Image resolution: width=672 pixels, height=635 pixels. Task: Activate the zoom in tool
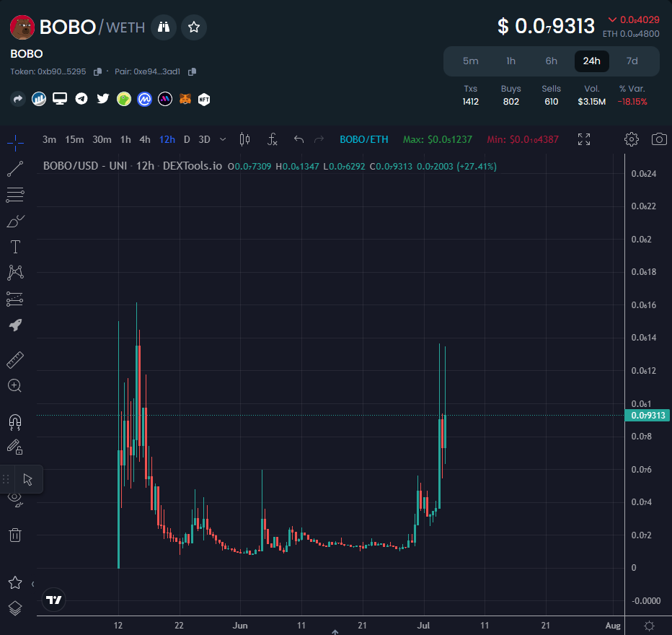click(15, 386)
